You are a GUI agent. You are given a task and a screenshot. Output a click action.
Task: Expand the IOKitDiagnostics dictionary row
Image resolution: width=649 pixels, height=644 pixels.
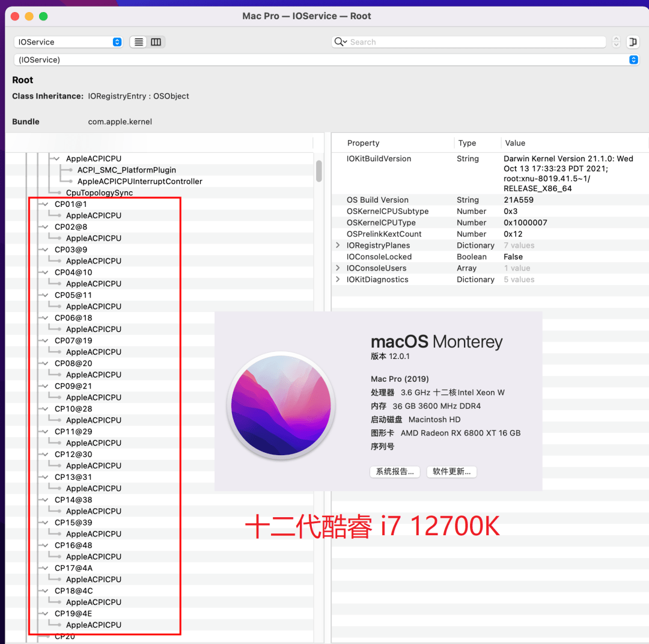(x=338, y=280)
